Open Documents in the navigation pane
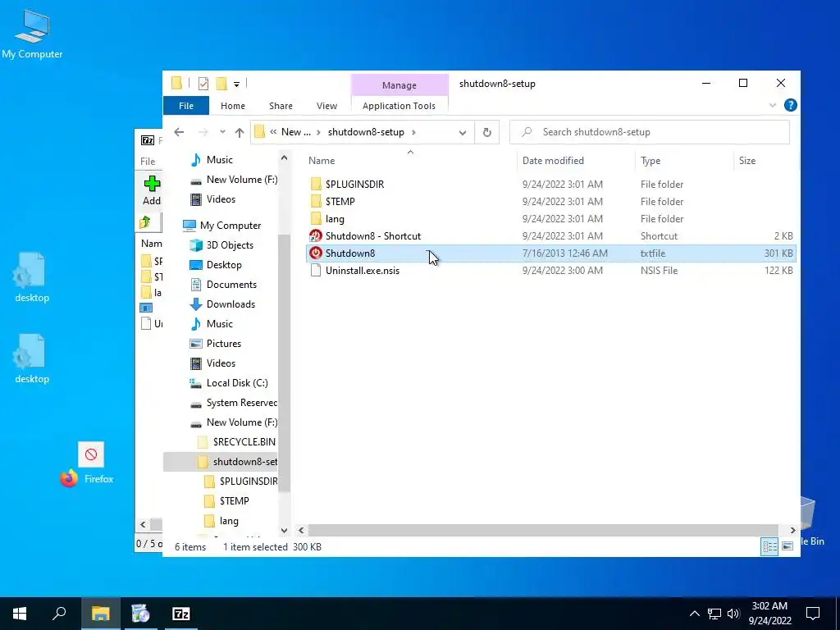 [231, 285]
